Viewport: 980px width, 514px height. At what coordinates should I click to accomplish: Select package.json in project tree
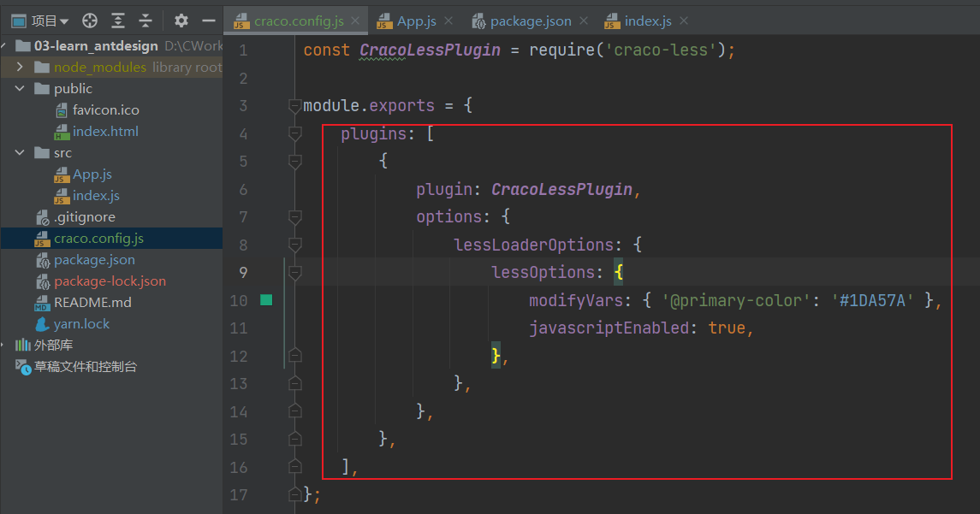click(94, 259)
